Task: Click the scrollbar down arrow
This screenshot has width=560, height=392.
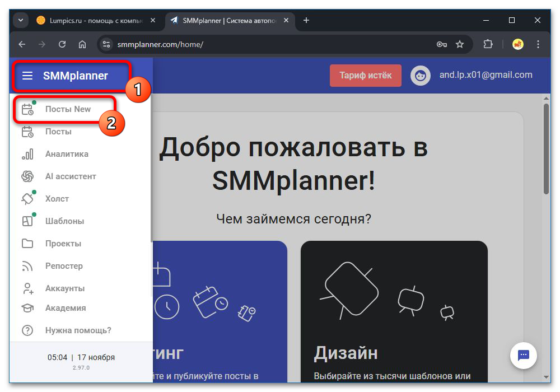Action: coord(546,377)
